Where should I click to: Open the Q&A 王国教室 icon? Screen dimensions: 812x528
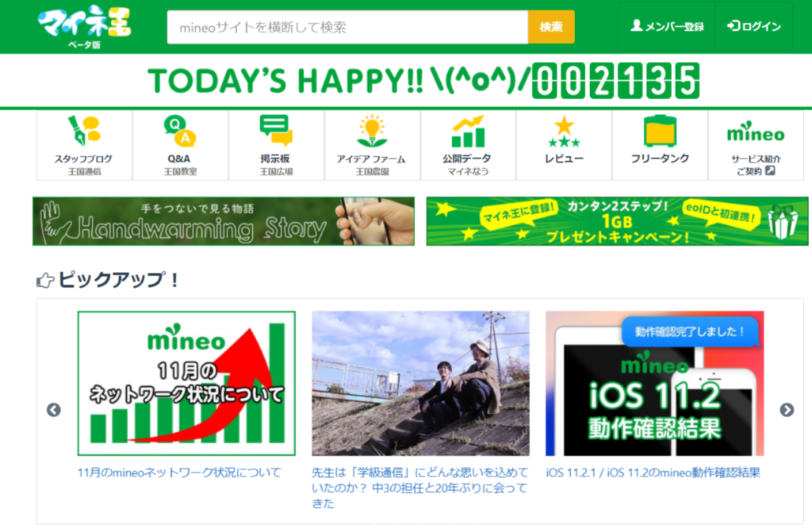click(x=180, y=131)
